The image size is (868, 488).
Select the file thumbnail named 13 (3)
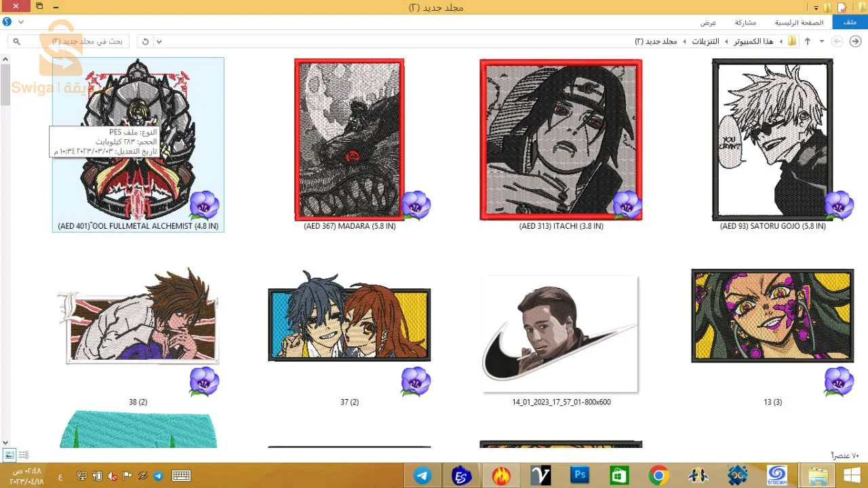coord(772,316)
